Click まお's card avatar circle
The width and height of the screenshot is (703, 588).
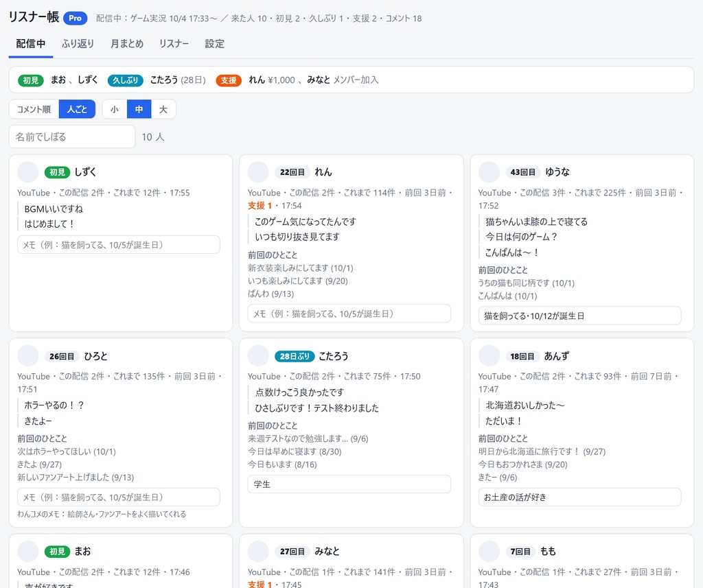pyautogui.click(x=27, y=551)
